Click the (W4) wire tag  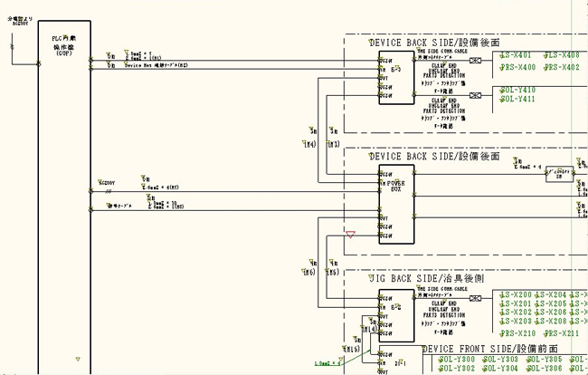tap(309, 144)
